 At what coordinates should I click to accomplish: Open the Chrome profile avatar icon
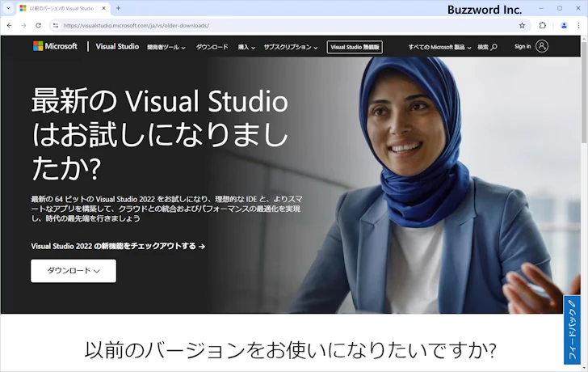coord(564,26)
